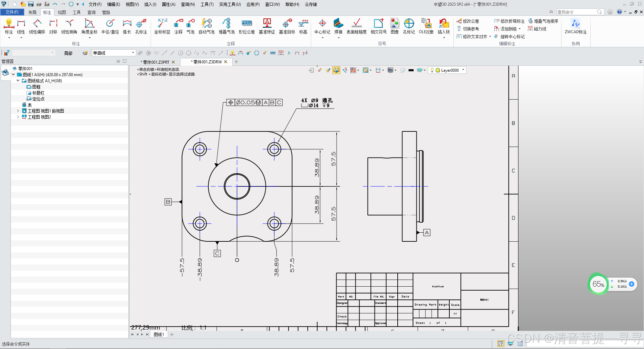
Task: Click 堆叠气泡排序 button
Action: [x=543, y=21]
